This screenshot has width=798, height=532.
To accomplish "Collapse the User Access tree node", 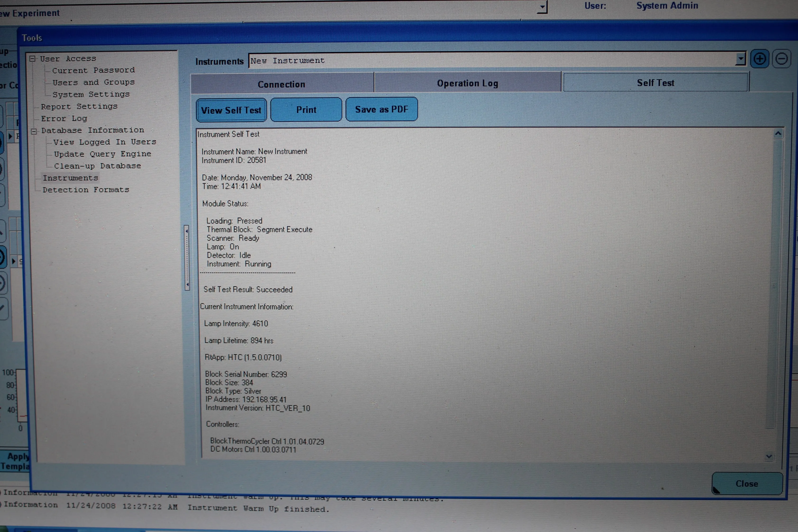I will coord(32,59).
